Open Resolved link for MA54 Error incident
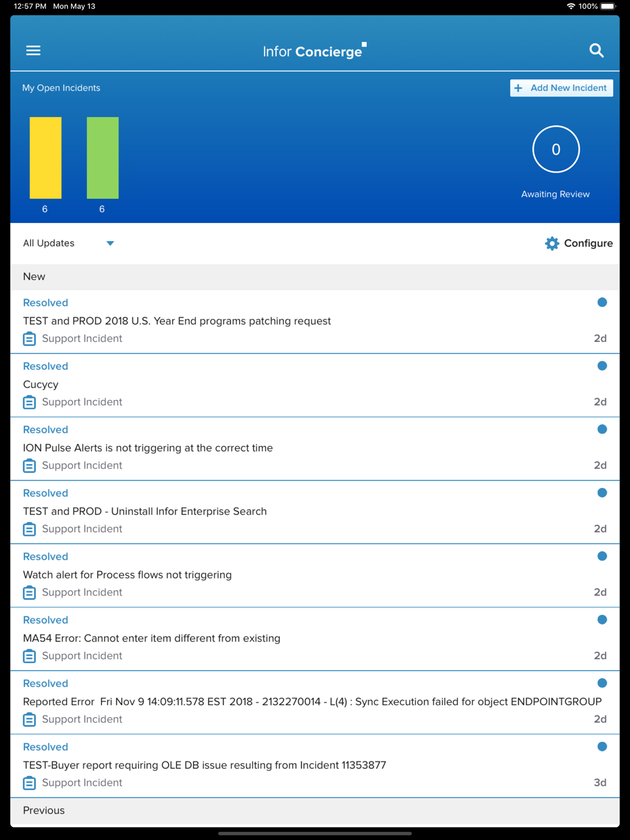Screen dimensions: 630x840 [x=45, y=620]
